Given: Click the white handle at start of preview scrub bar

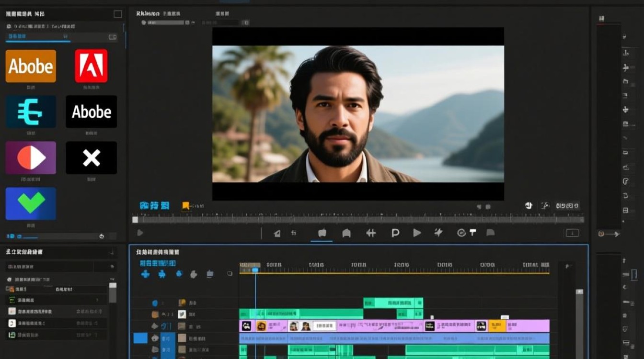Looking at the screenshot, I should (135, 220).
